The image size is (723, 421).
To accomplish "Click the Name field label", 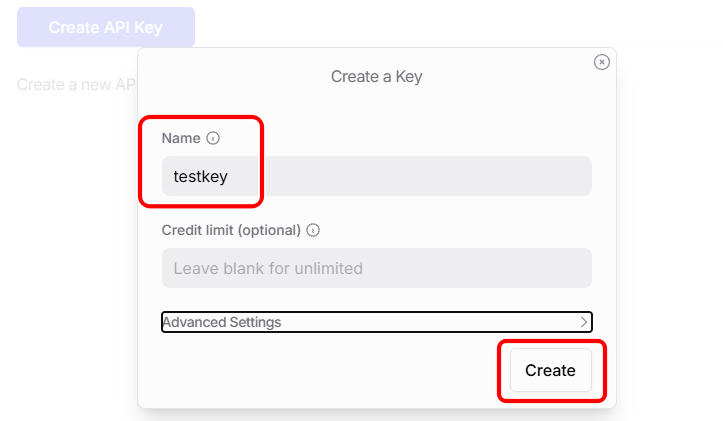I will (181, 138).
